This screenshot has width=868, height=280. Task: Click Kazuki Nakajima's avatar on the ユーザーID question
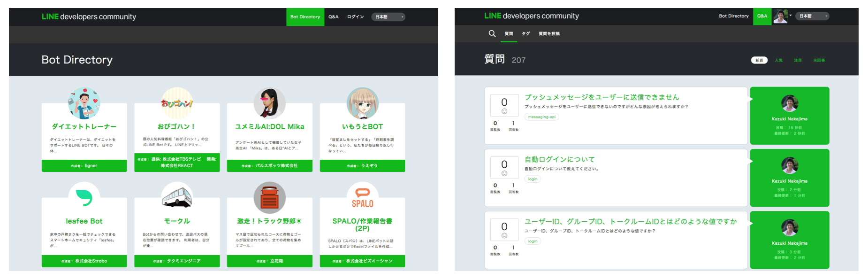pyautogui.click(x=790, y=227)
